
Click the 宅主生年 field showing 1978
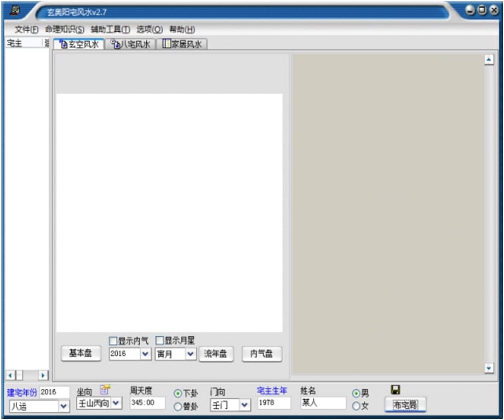[274, 402]
